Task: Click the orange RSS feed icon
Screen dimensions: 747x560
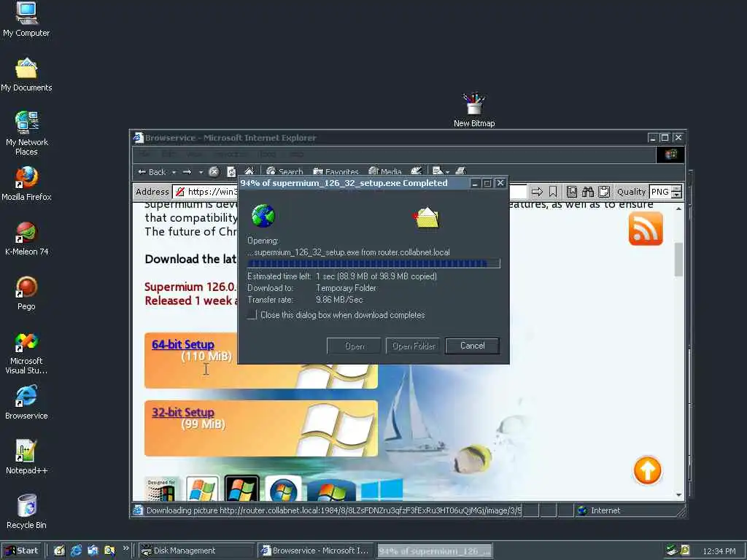Action: click(x=646, y=229)
